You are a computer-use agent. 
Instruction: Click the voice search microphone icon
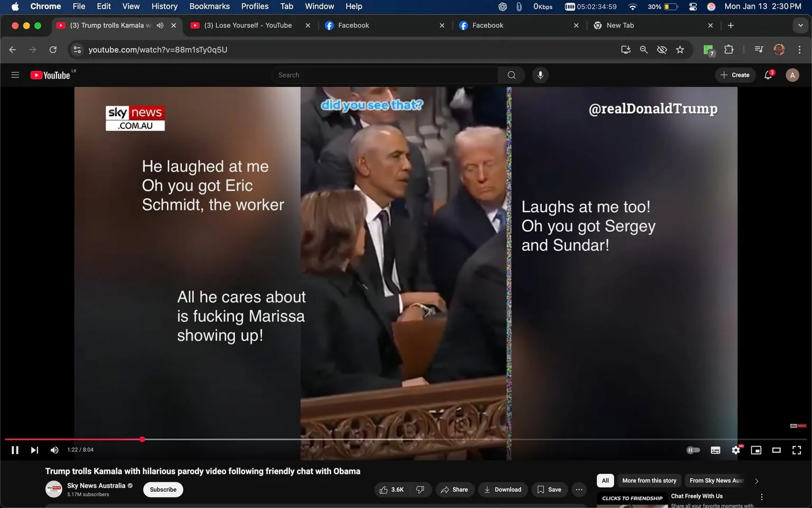[x=540, y=75]
